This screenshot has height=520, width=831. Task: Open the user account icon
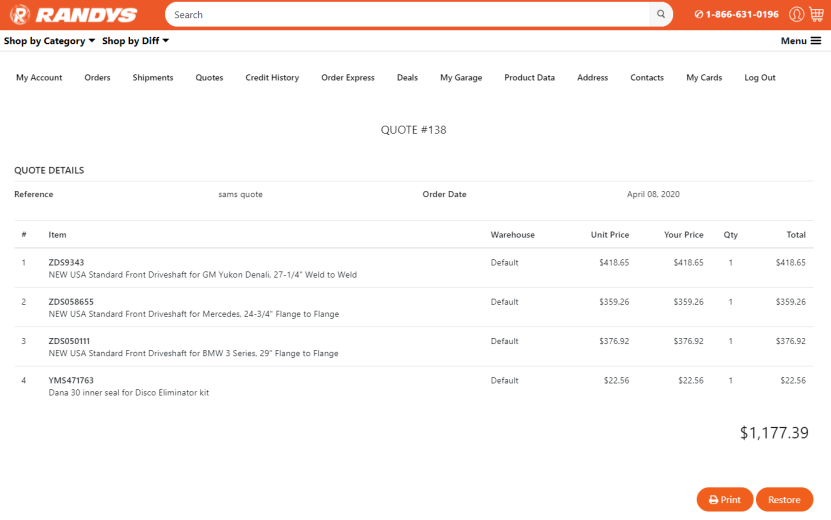click(x=796, y=14)
